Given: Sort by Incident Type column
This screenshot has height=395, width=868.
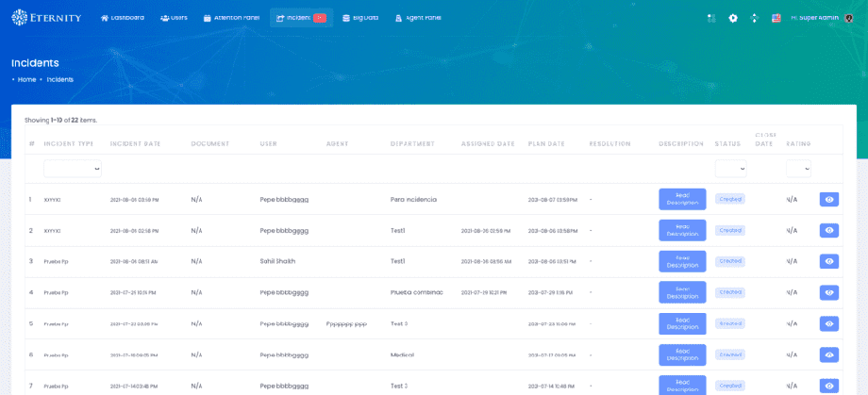Looking at the screenshot, I should point(69,144).
